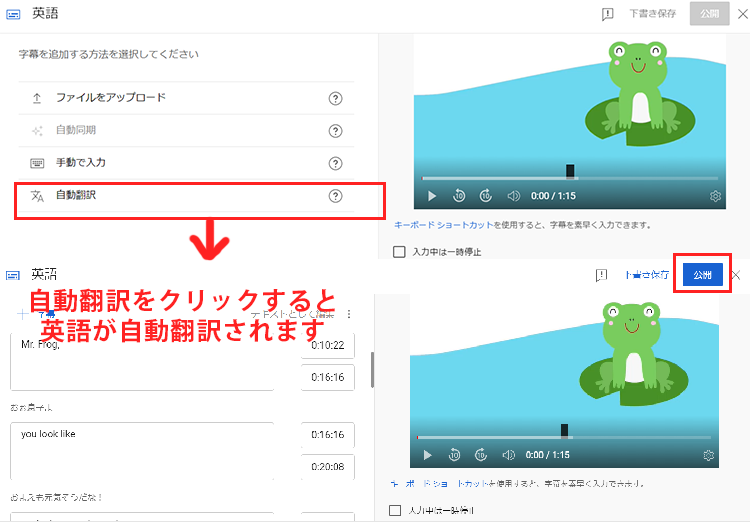
Task: Click the Mr. Frog, caption text field
Action: (x=142, y=362)
